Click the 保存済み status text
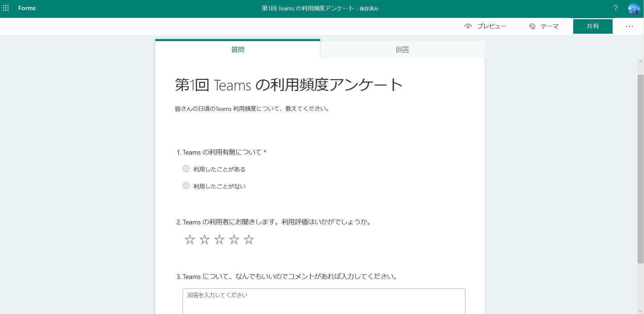 (369, 9)
